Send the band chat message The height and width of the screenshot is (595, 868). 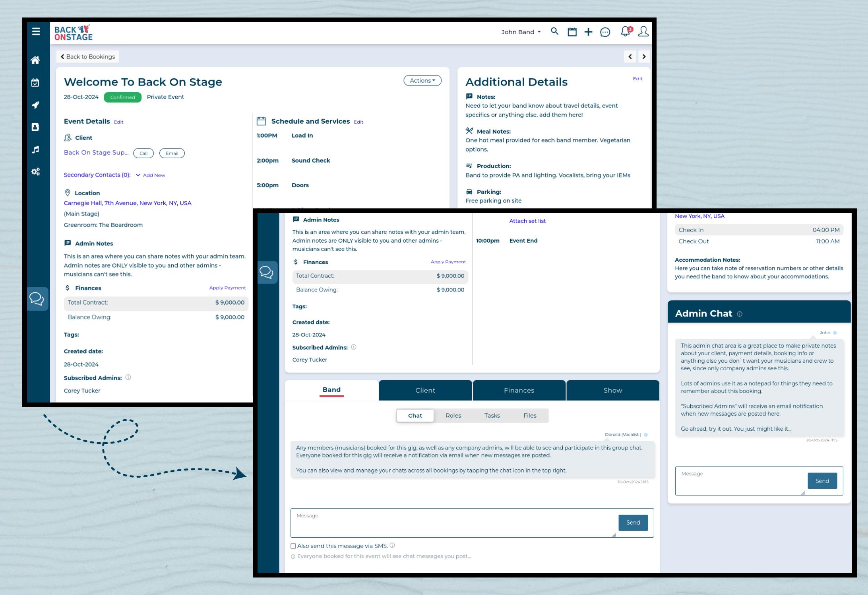[633, 523]
